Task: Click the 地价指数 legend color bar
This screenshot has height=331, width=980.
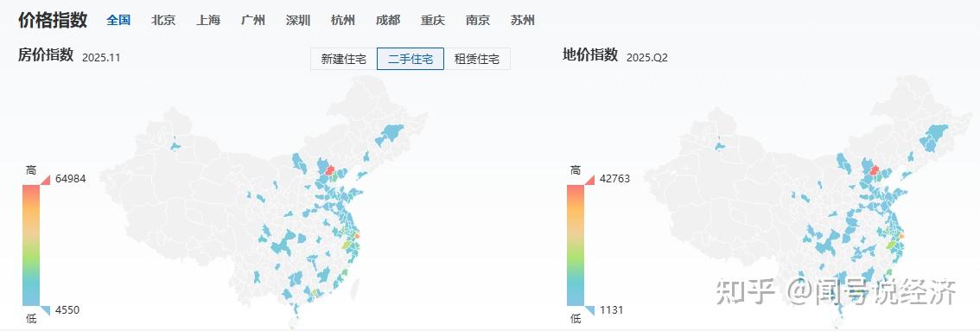Action: pyautogui.click(x=576, y=245)
